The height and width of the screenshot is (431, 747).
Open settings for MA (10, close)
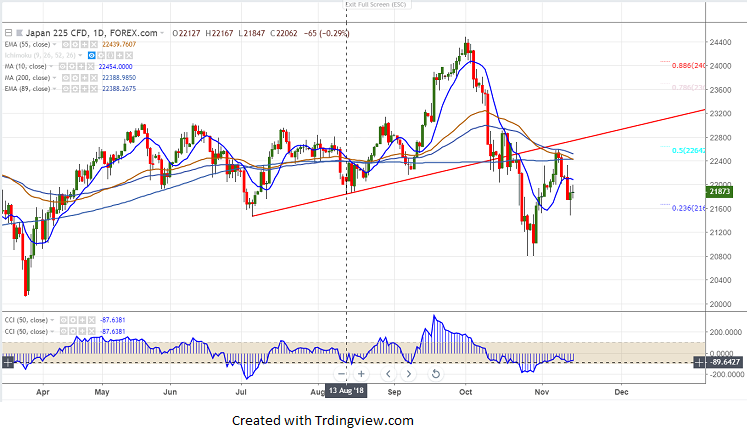pyautogui.click(x=72, y=67)
